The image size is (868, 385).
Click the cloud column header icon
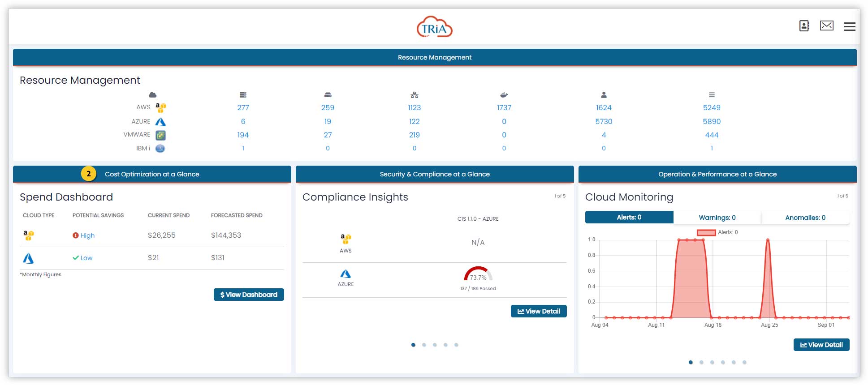153,95
